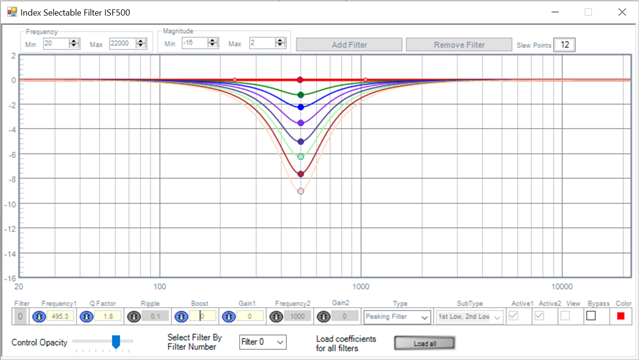Click the Remove Filter button
Screen dimensions: 639x360
(x=459, y=45)
